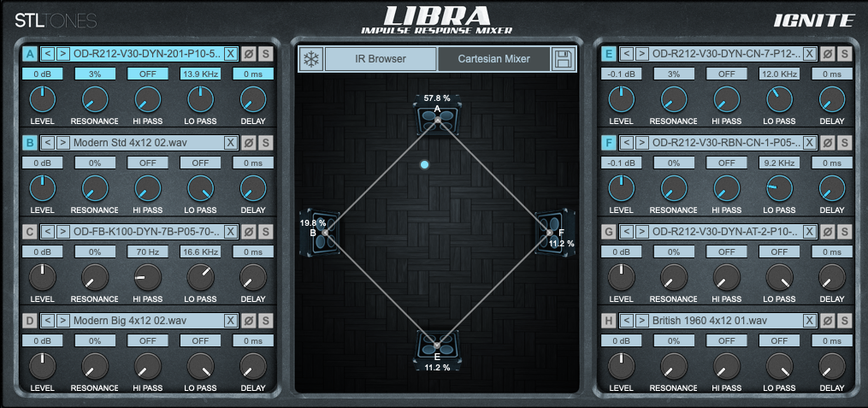Solo slot C with S button
This screenshot has width=868, height=408.
click(266, 232)
